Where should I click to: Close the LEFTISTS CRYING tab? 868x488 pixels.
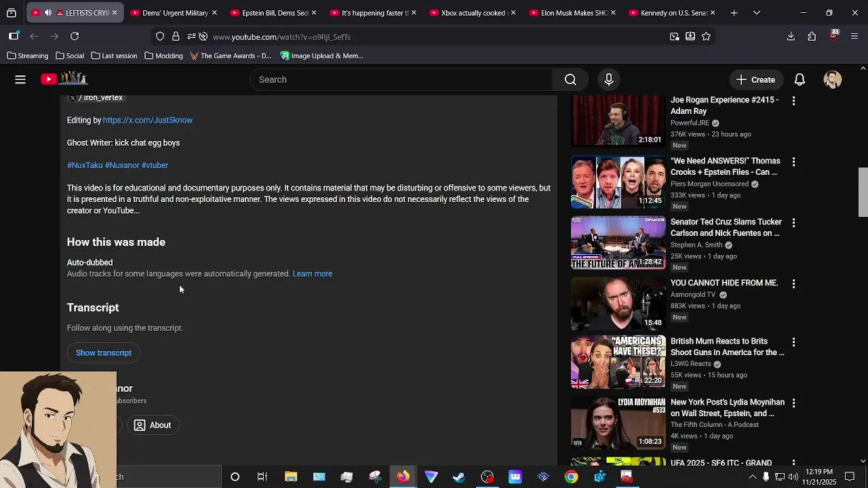click(114, 12)
